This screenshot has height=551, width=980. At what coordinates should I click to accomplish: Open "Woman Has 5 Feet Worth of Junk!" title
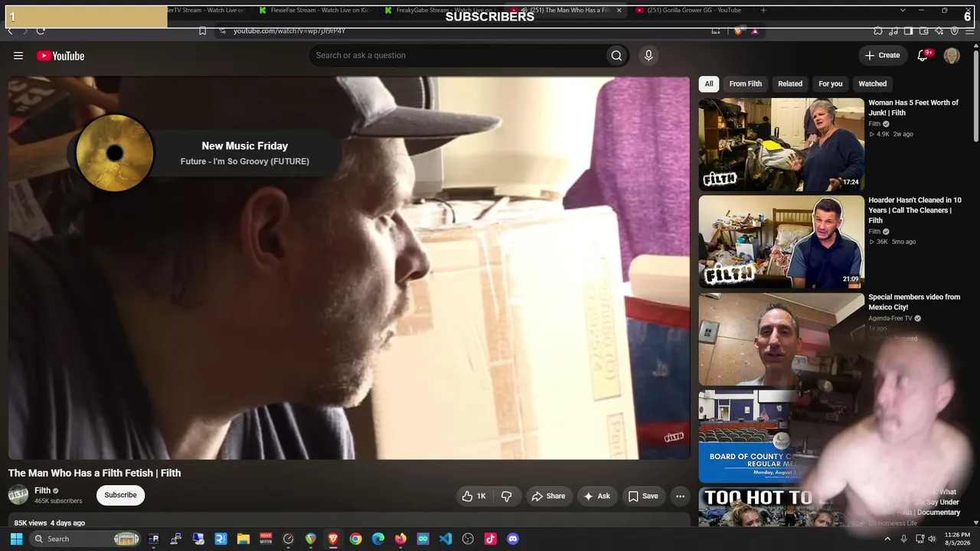coord(913,108)
